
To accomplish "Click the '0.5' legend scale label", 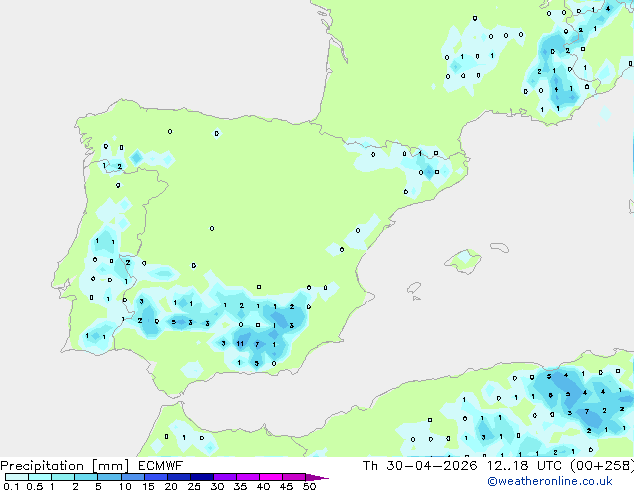I will pyautogui.click(x=34, y=486).
